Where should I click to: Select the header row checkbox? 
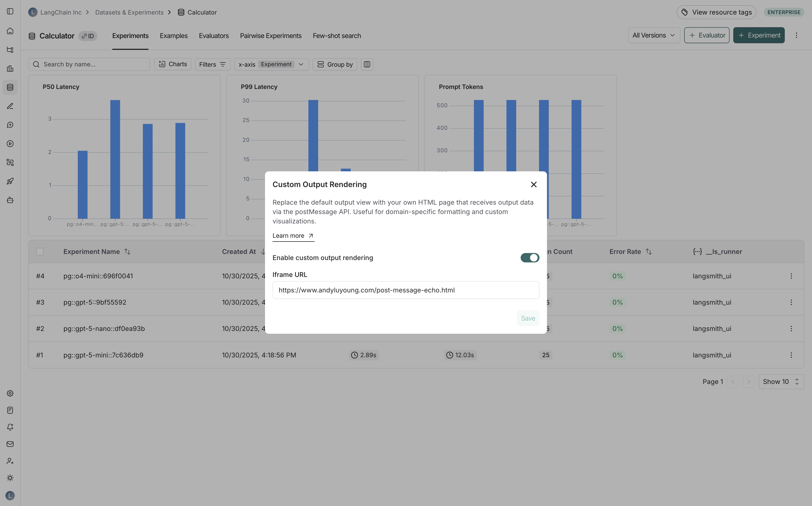click(x=40, y=251)
